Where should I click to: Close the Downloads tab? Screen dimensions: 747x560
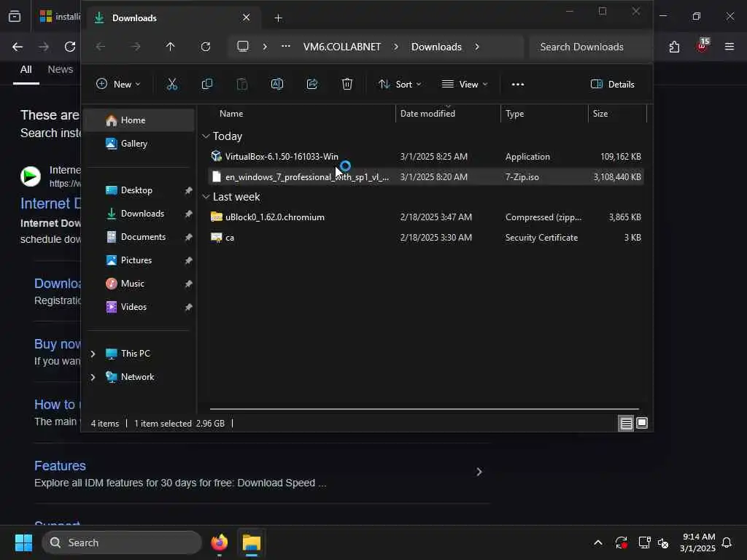[x=246, y=17]
